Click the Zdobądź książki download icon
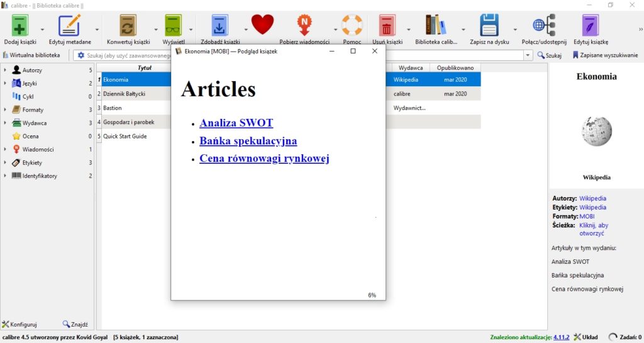The image size is (644, 343). pos(219,25)
